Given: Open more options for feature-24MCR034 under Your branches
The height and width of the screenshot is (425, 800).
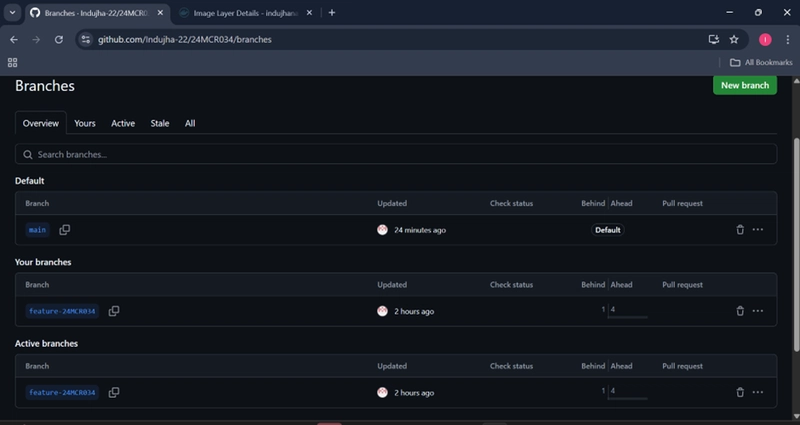Looking at the screenshot, I should [x=758, y=311].
